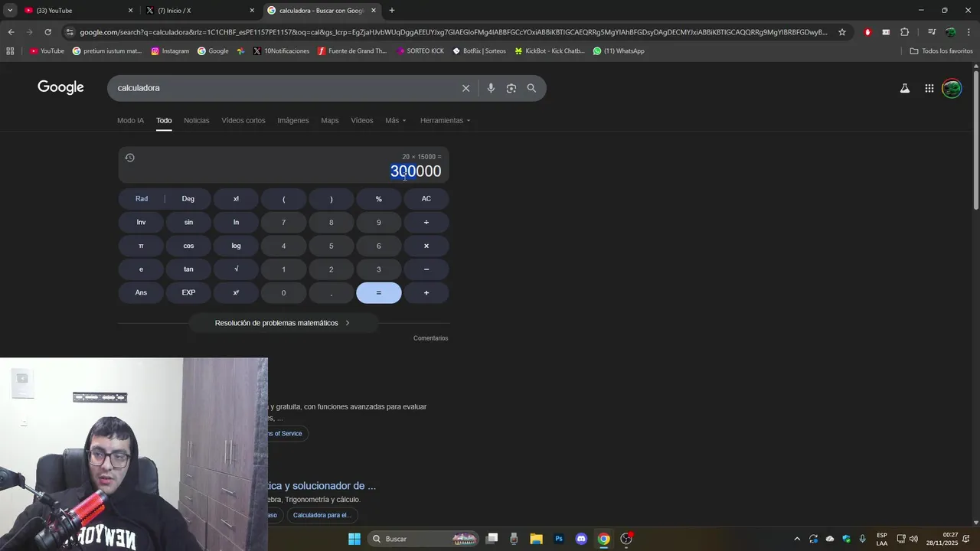980x551 pixels.
Task: Select Imágenes search tab
Action: tap(293, 120)
